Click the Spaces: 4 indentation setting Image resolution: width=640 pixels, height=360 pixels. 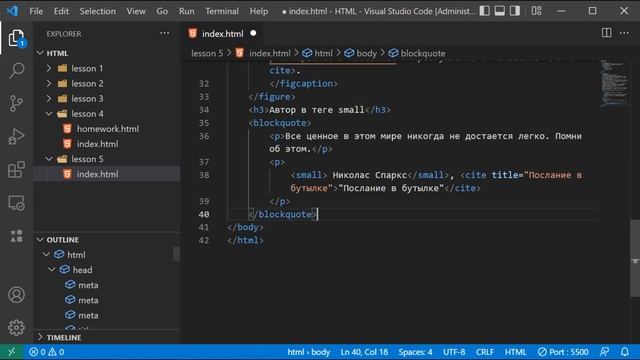[x=415, y=352]
